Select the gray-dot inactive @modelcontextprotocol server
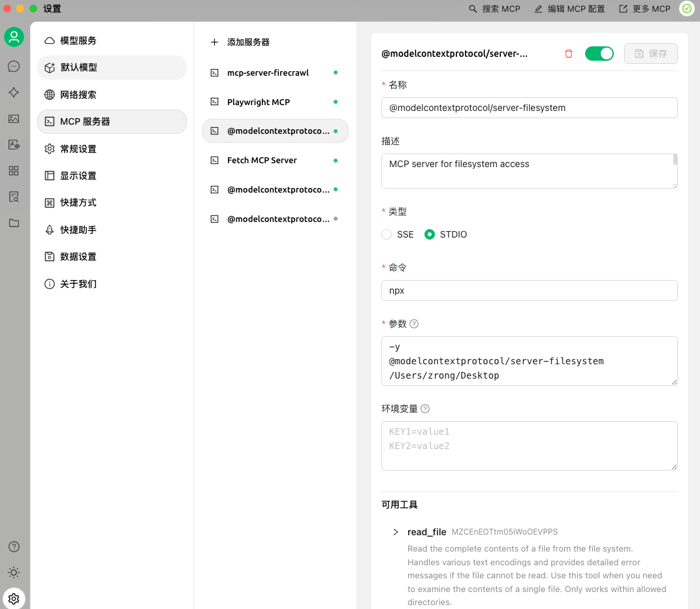 click(275, 219)
